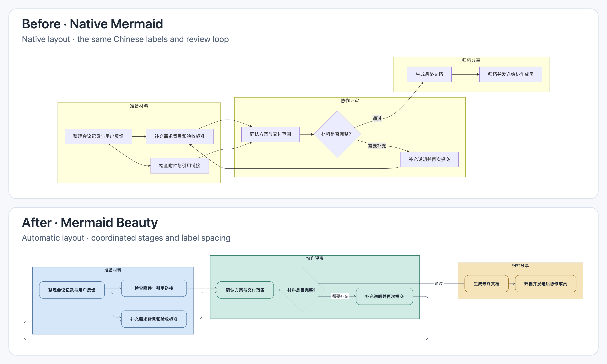The width and height of the screenshot is (607, 364).
Task: Select the 补充说明并再次提交 node in the After diagram
Action: point(384,297)
